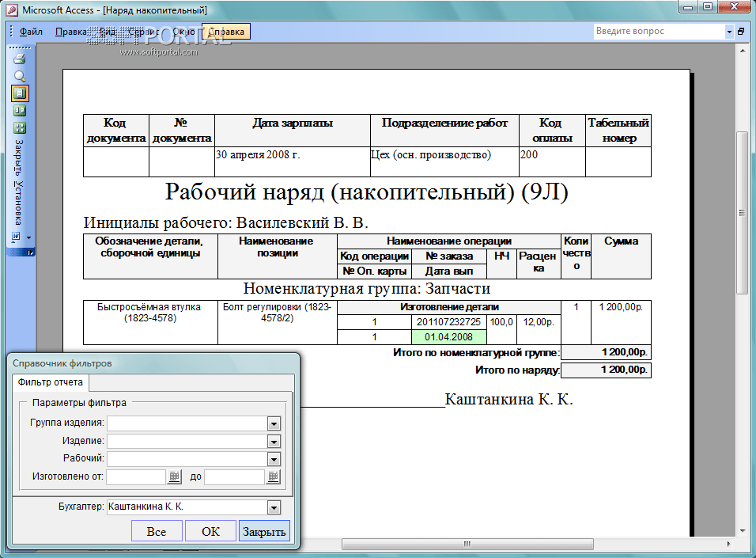Click the Word export icon

click(16, 237)
